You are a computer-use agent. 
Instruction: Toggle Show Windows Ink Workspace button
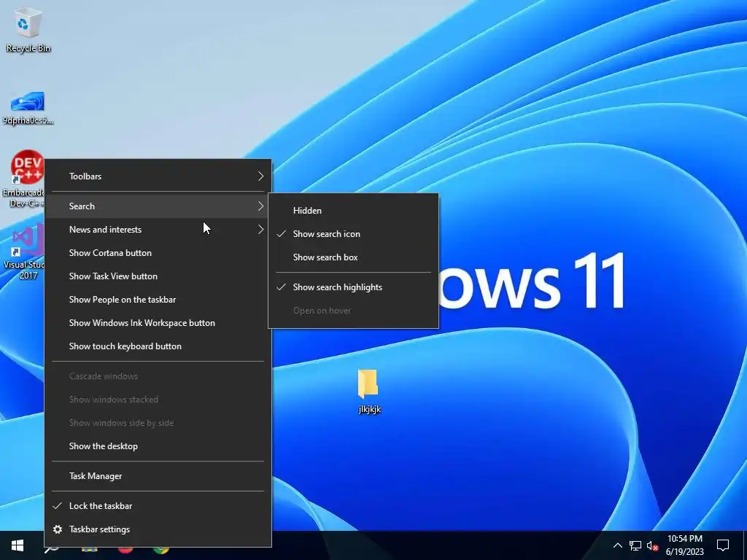coord(158,323)
